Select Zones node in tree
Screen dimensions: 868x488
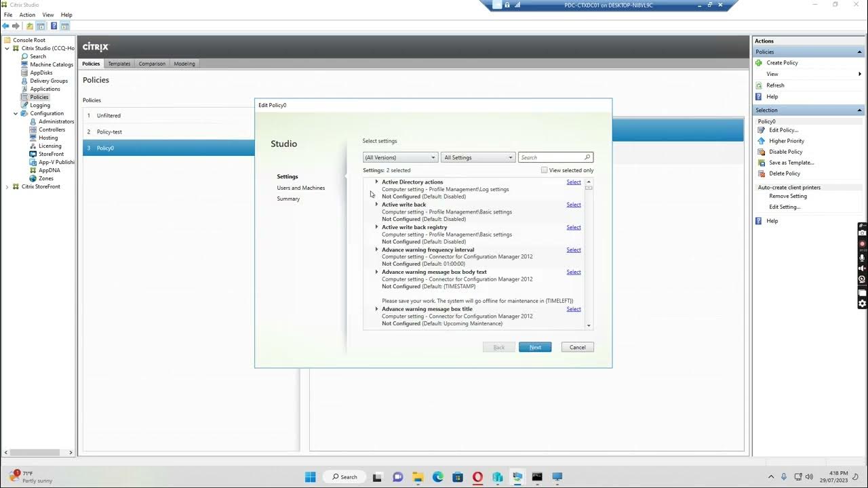(x=45, y=178)
